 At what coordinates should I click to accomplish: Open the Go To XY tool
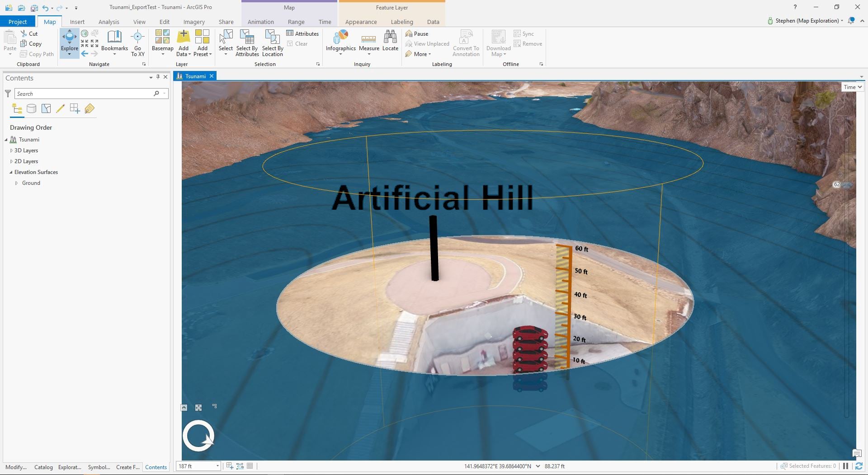[137, 43]
